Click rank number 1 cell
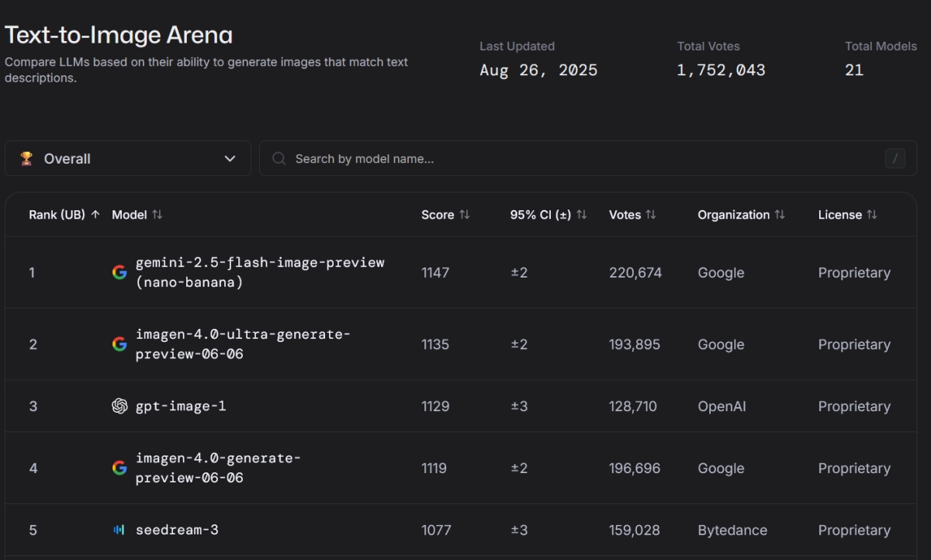This screenshot has width=931, height=560. click(x=32, y=272)
